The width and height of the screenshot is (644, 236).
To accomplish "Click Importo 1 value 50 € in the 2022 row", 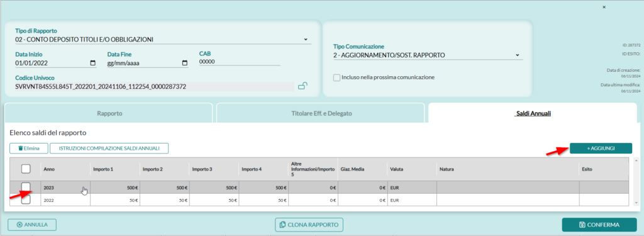I will click(x=115, y=200).
